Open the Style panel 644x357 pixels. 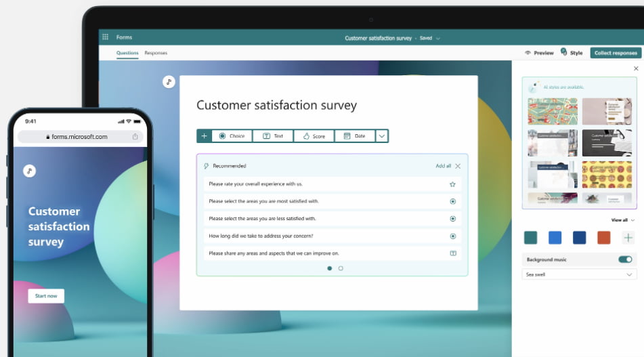[x=572, y=52]
